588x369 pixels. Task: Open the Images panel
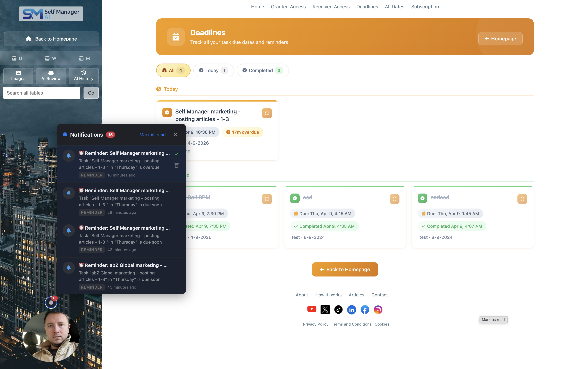pyautogui.click(x=18, y=76)
